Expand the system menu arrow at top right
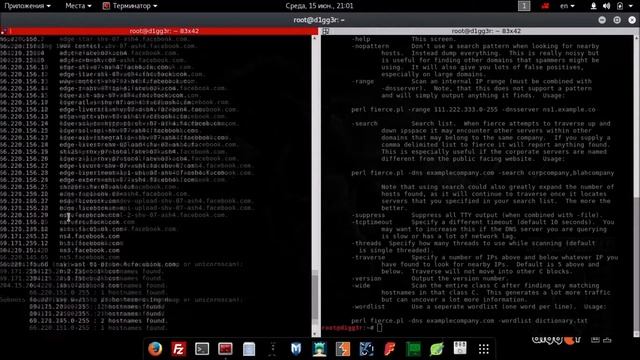This screenshot has height=360, width=640. [x=631, y=6]
